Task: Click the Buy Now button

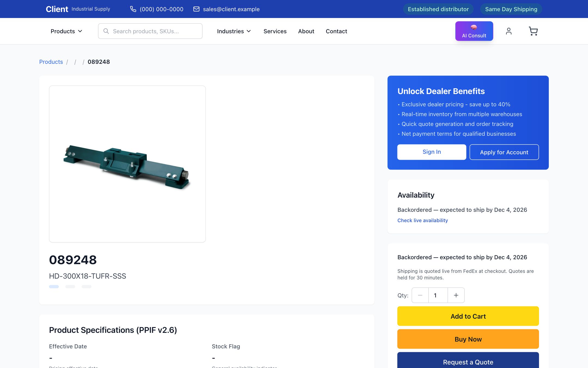Action: coord(468,339)
